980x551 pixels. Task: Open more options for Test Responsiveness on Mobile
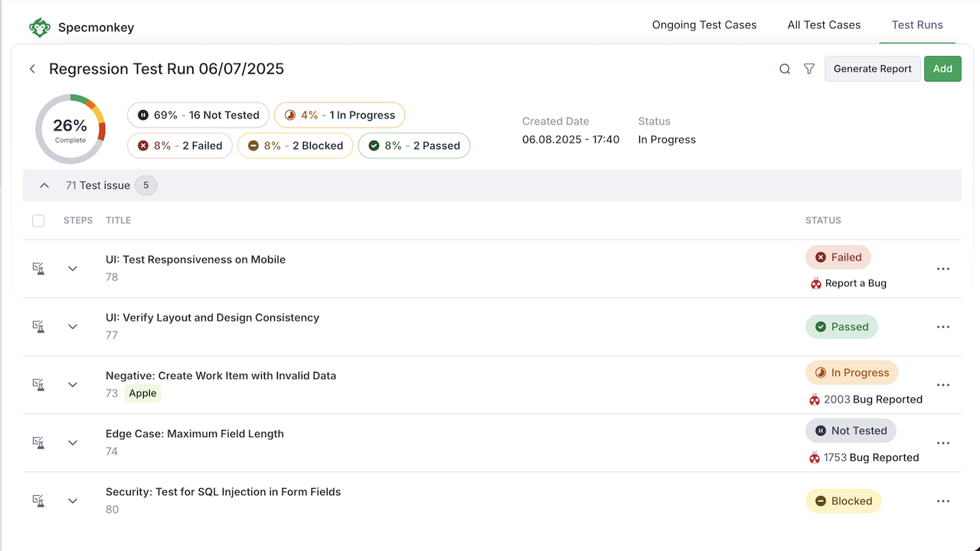tap(943, 269)
